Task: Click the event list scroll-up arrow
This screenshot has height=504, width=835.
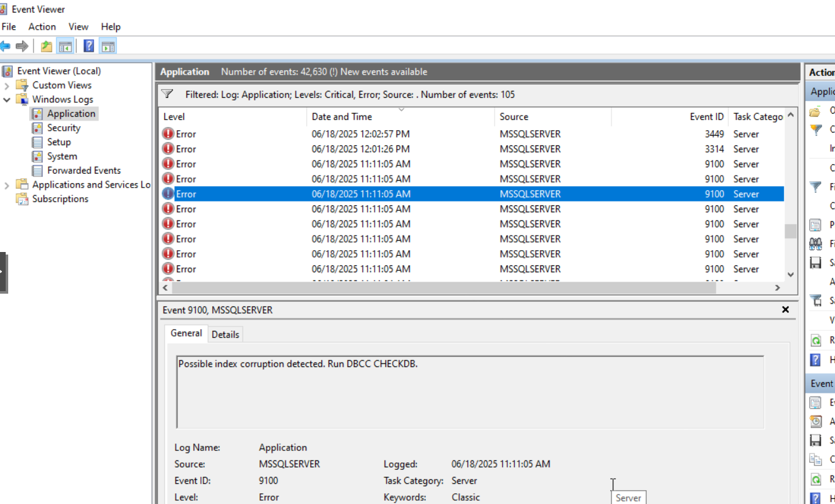Action: click(x=791, y=115)
